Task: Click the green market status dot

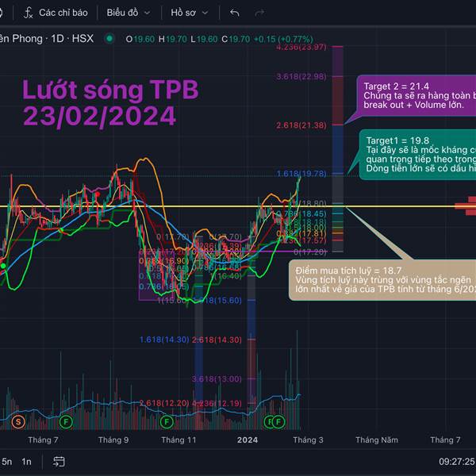Action: click(109, 39)
